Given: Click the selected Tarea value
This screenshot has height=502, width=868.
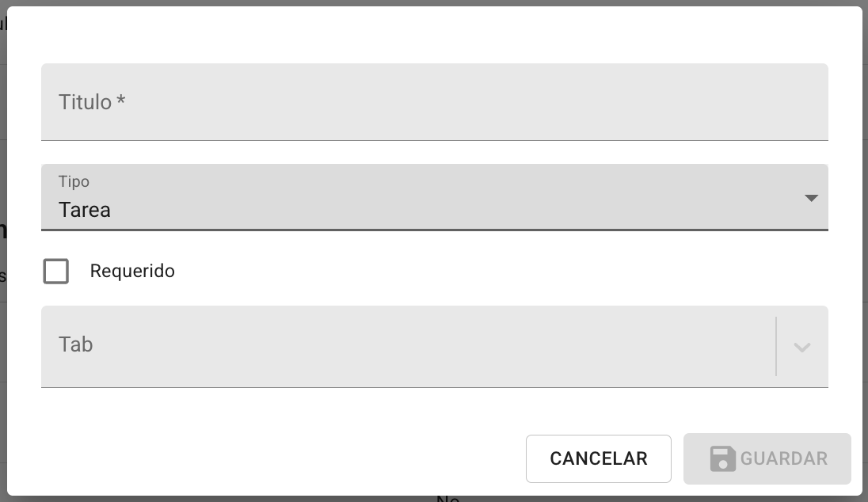Looking at the screenshot, I should (x=85, y=211).
